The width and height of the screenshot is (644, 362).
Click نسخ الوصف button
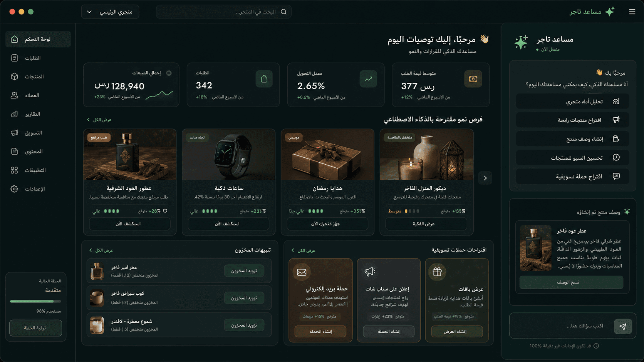click(571, 282)
